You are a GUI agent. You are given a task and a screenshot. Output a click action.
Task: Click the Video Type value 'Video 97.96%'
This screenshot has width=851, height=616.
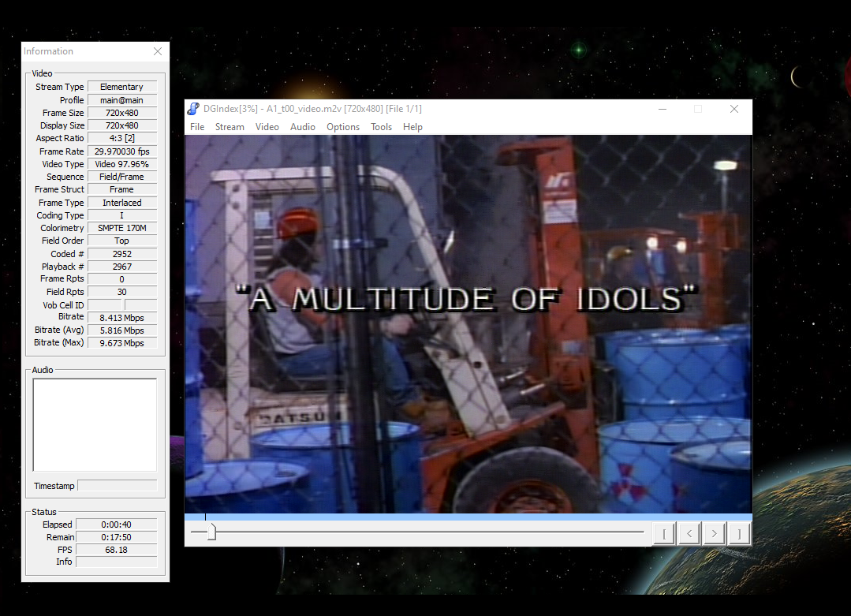[122, 164]
